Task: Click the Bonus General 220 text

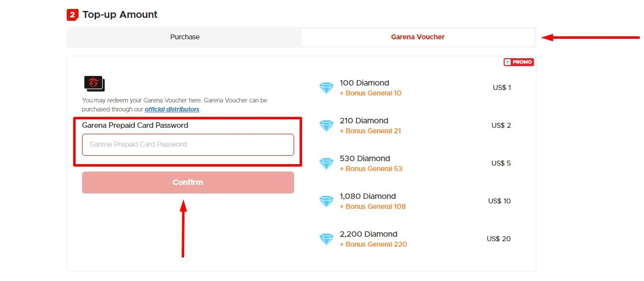Action: [373, 244]
